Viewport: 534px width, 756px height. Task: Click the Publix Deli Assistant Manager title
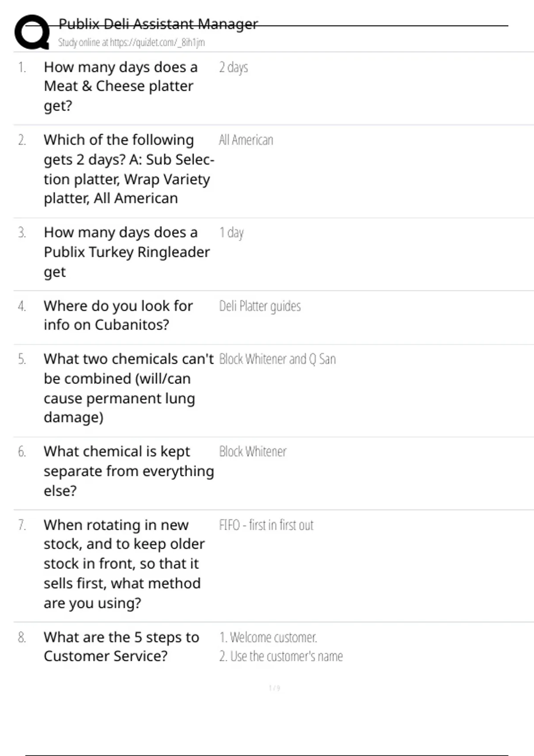click(x=158, y=24)
